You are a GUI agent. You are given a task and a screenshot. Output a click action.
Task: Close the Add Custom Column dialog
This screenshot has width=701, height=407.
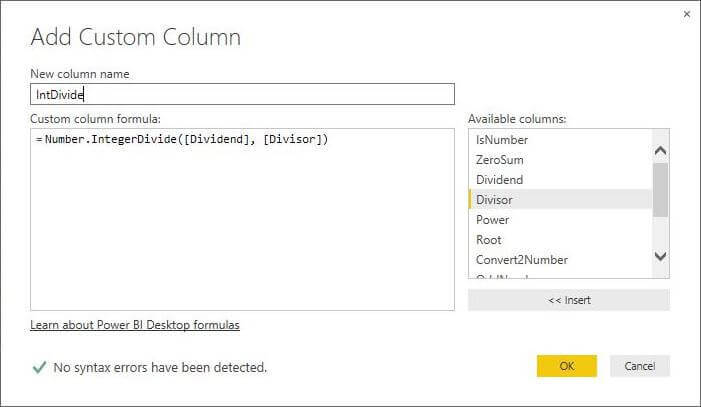686,15
